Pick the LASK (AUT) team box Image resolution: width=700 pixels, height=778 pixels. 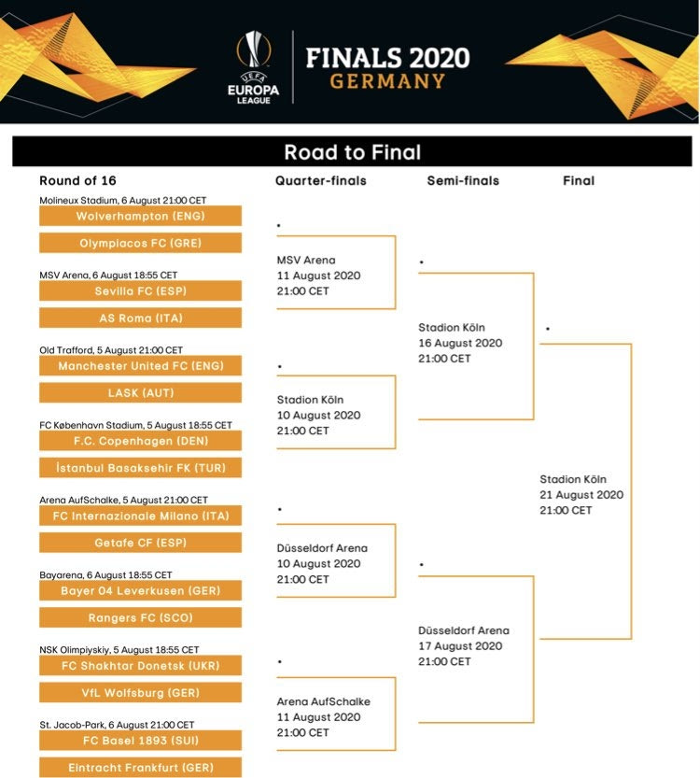point(140,392)
